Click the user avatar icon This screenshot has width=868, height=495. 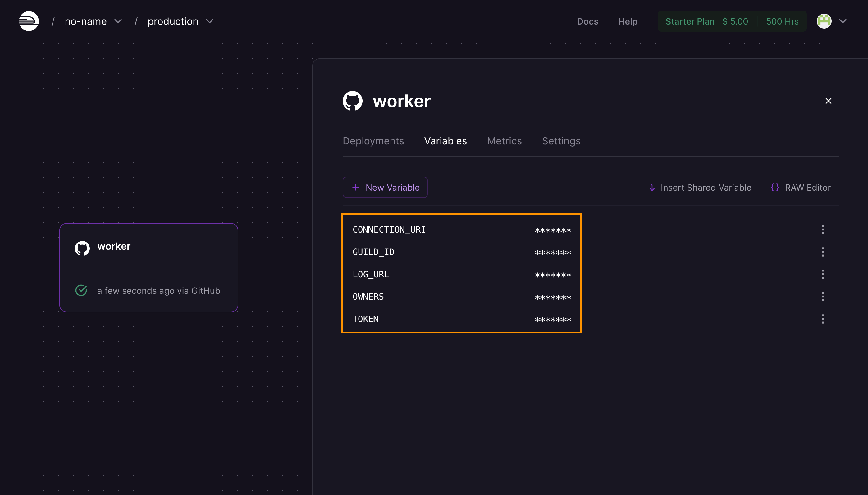pos(824,21)
